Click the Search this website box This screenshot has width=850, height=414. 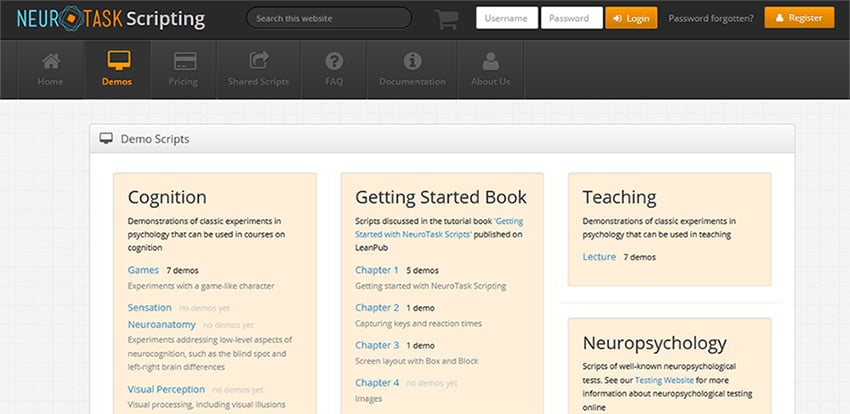[x=329, y=18]
